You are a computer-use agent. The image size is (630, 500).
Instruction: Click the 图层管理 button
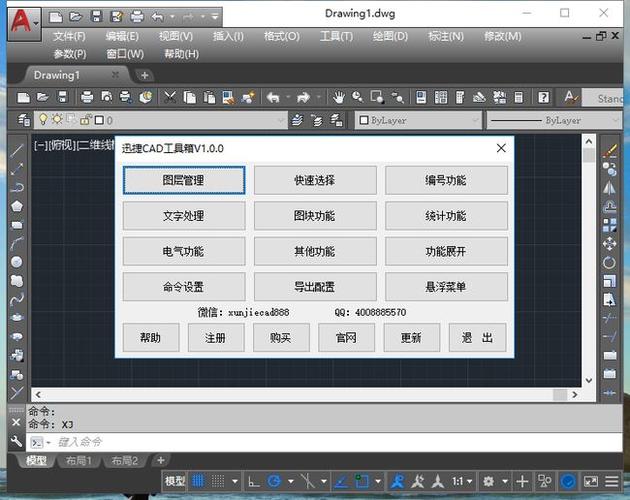(x=184, y=180)
